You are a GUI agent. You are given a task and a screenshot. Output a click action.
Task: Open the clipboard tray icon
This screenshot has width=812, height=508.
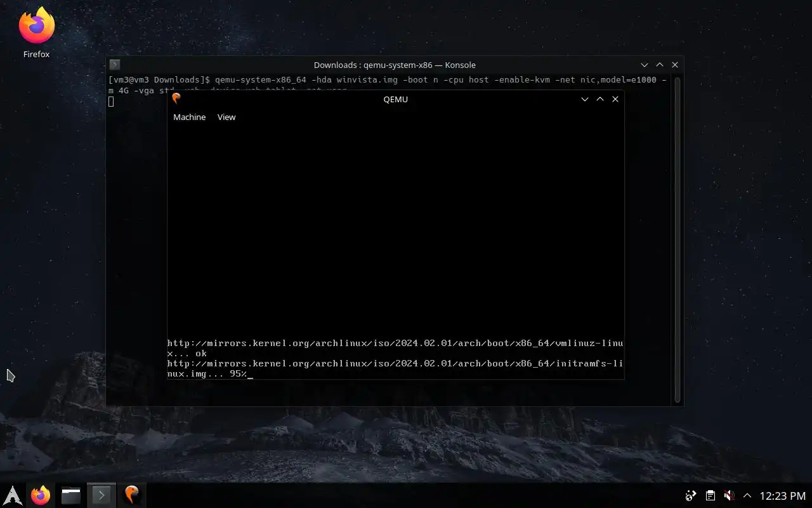(x=710, y=495)
